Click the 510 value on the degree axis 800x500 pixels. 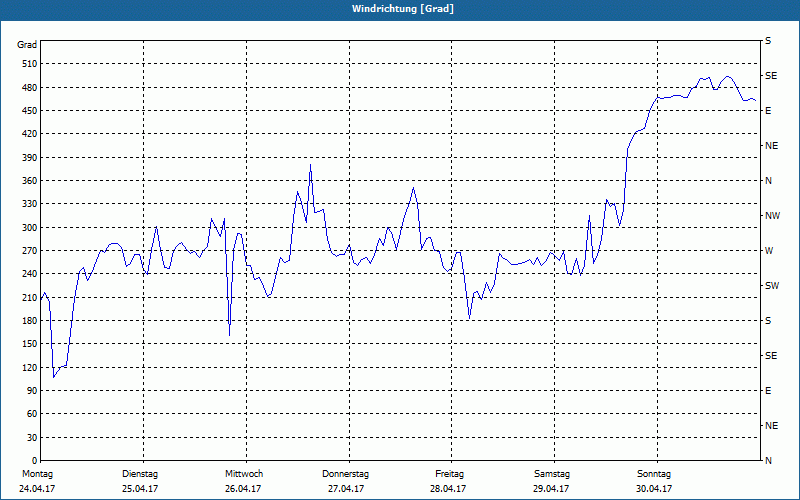[x=29, y=64]
